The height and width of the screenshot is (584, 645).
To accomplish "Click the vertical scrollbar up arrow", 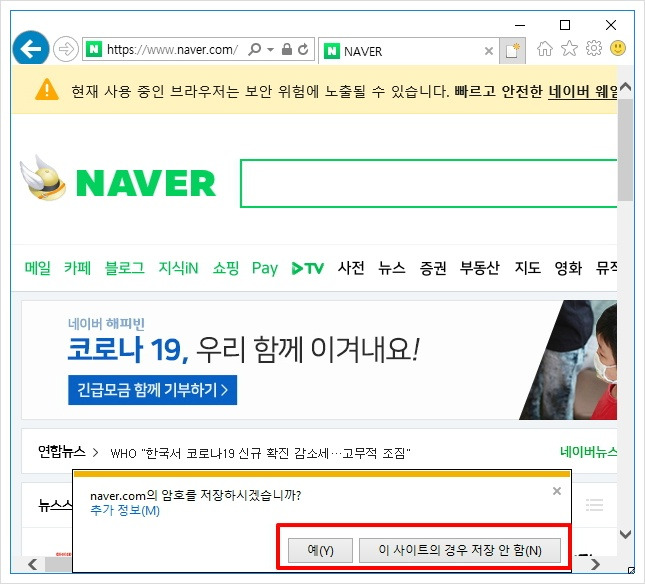I will [625, 87].
